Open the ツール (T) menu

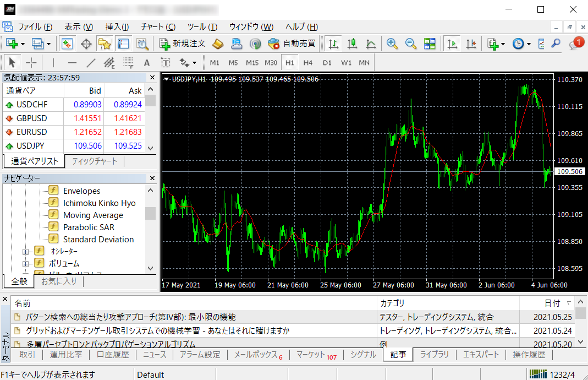point(202,26)
